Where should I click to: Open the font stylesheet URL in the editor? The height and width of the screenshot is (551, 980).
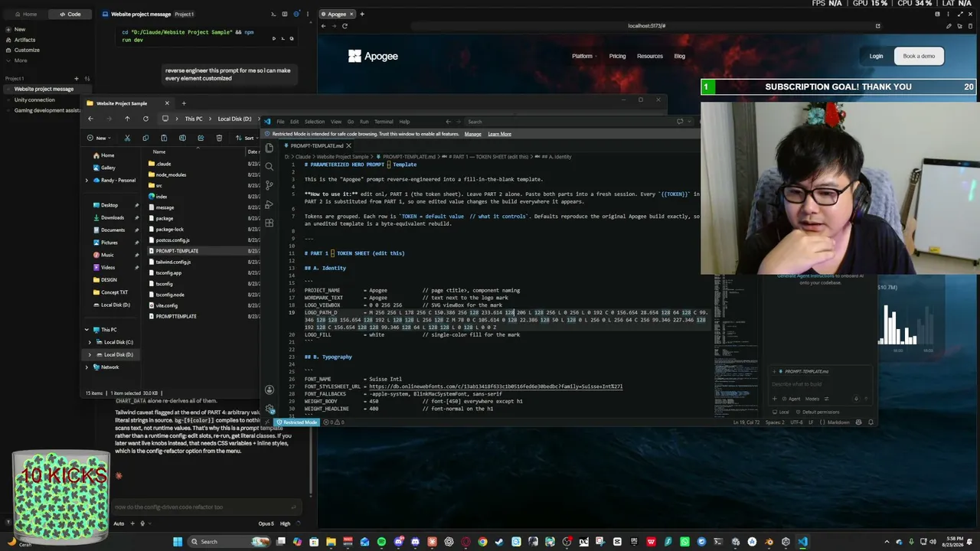click(495, 386)
